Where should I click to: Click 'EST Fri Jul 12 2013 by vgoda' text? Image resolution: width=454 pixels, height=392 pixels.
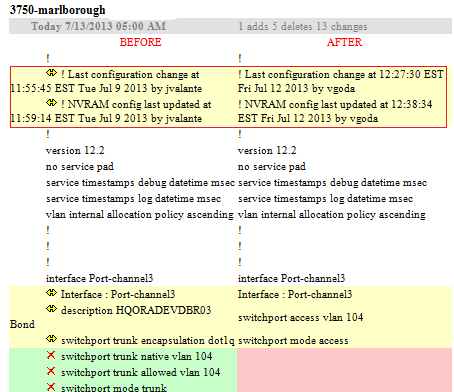[x=308, y=119]
